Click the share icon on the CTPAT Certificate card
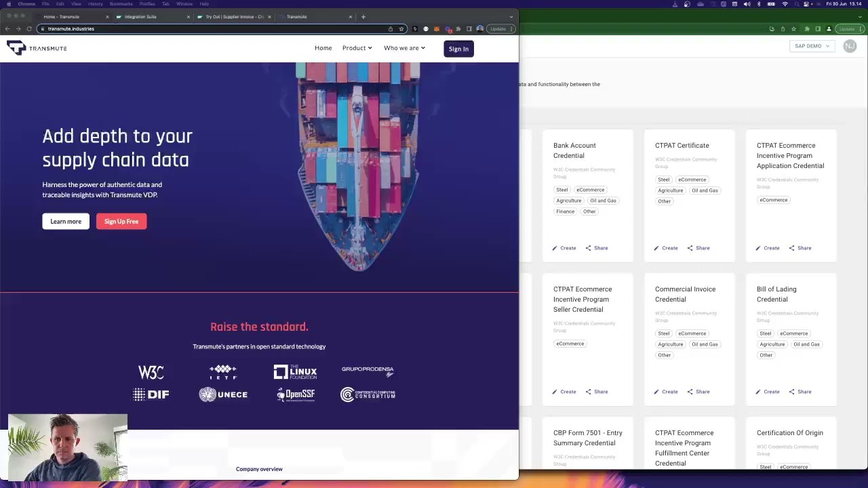 [690, 248]
